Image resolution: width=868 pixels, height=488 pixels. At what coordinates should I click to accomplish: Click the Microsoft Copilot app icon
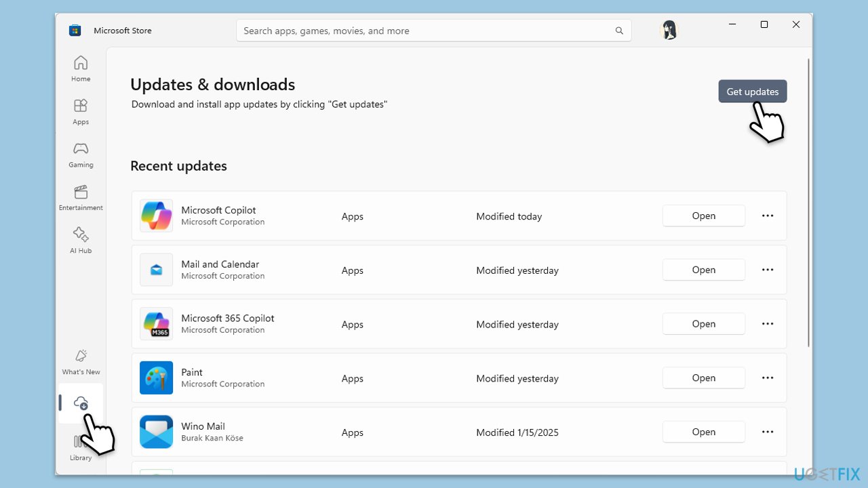click(x=156, y=216)
